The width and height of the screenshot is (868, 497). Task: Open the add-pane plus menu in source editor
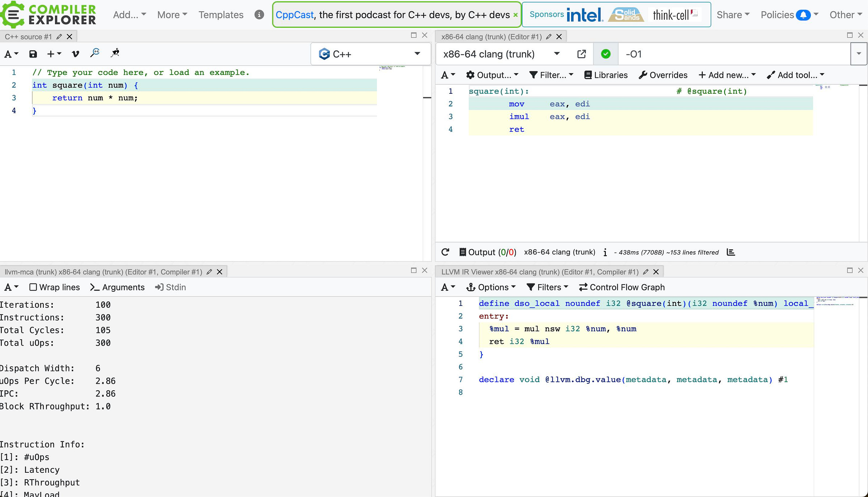(x=54, y=54)
